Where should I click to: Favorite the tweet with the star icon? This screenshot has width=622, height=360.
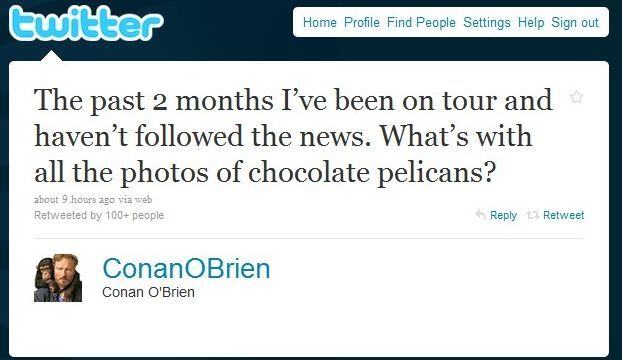pos(576,97)
